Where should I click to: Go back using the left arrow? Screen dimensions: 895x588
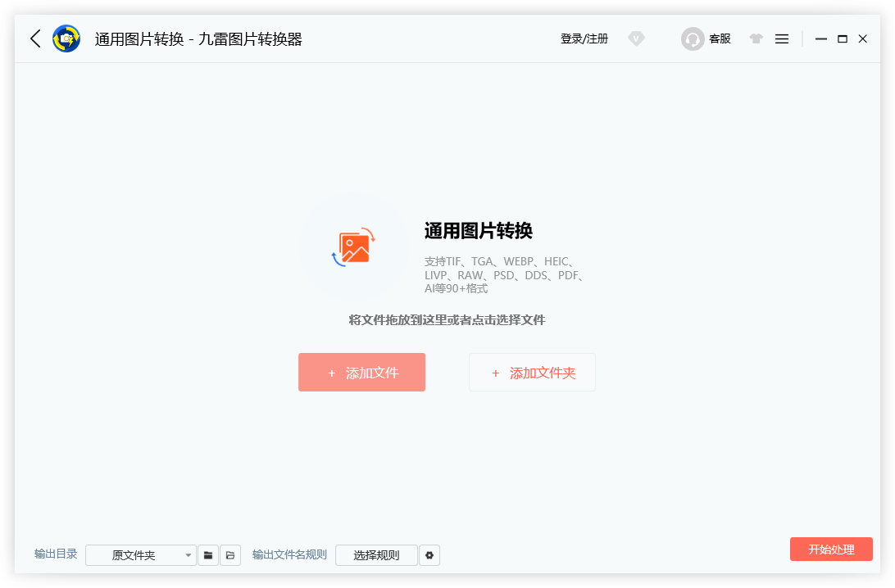pos(35,38)
